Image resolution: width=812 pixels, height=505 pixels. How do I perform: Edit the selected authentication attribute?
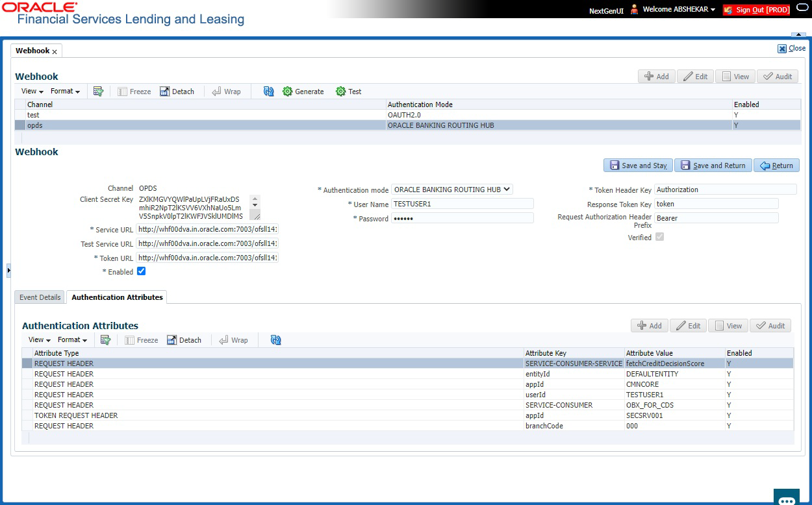click(688, 326)
